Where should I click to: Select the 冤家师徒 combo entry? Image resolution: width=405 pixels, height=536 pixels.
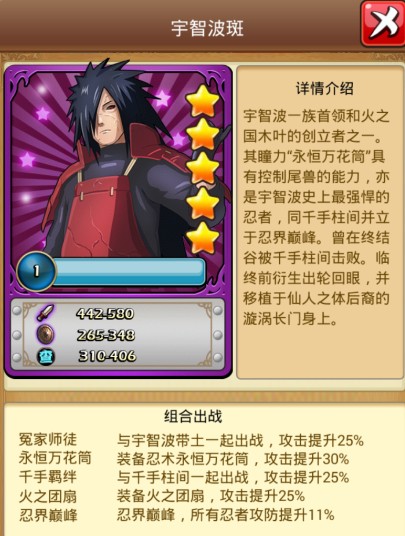191,440
